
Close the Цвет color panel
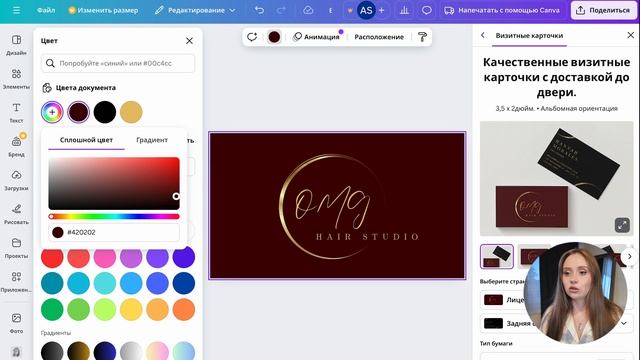pos(189,41)
